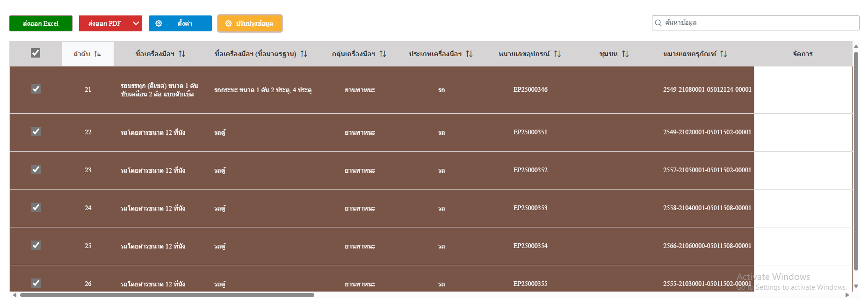Open the blue ตั้งค่า settings button
Screen dimensions: 868x307
(x=180, y=23)
